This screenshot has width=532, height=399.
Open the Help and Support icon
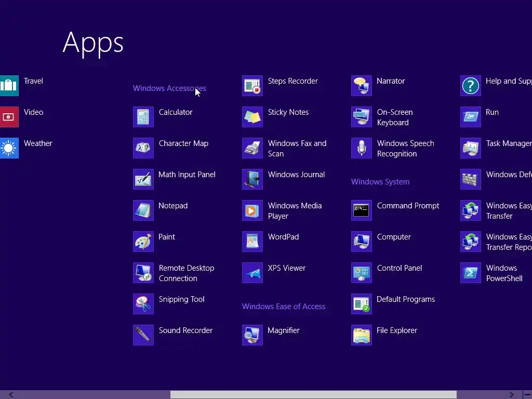pos(471,86)
